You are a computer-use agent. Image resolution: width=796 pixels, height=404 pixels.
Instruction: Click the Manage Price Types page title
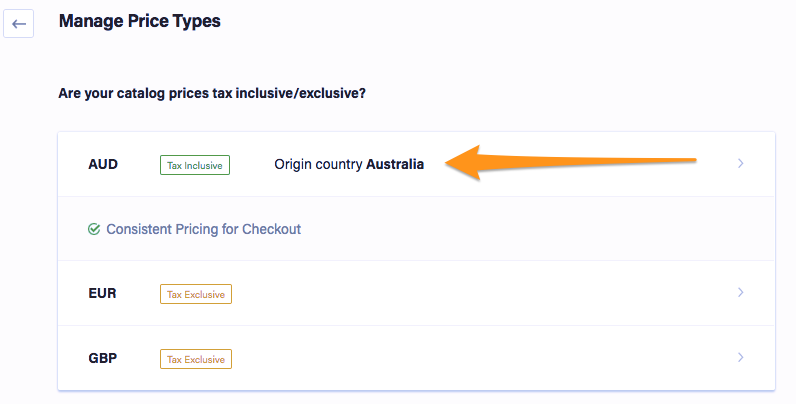[x=140, y=21]
